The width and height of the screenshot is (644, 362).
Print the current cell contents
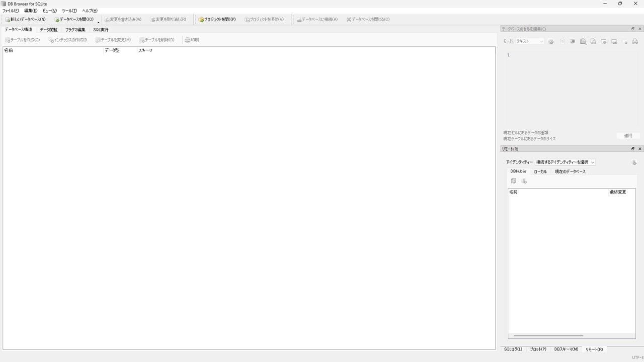[634, 41]
